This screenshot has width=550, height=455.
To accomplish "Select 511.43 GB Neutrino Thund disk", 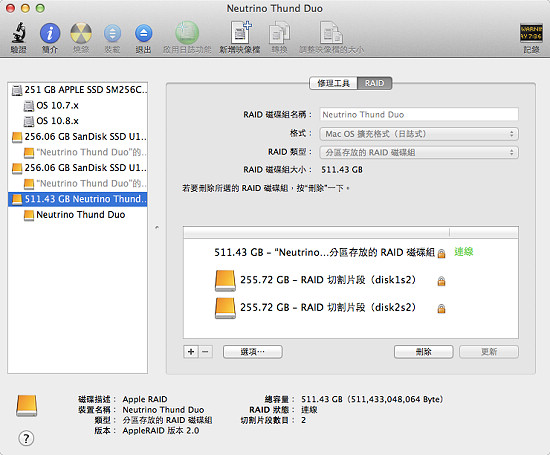I will (x=78, y=199).
